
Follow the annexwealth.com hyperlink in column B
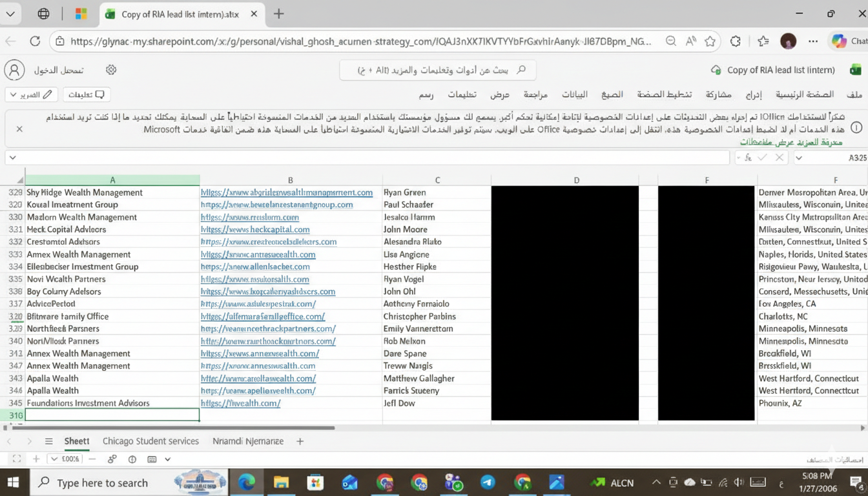260,353
